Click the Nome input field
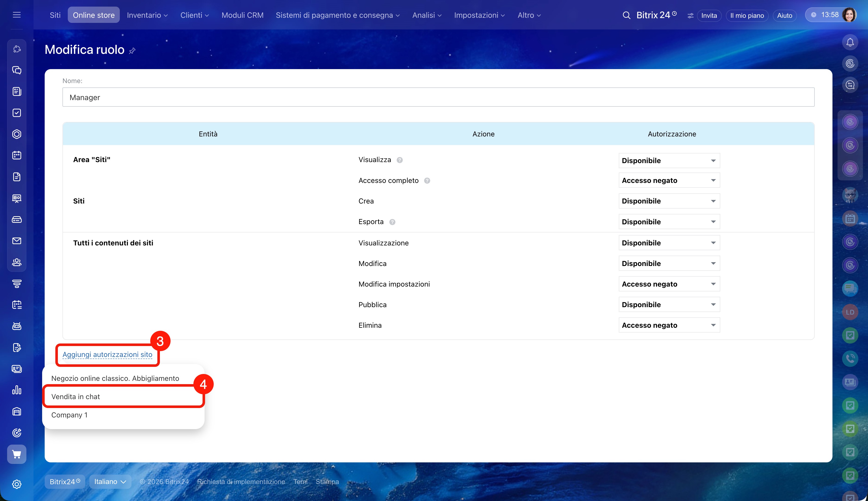Screen dimensions: 868x501 coord(438,97)
